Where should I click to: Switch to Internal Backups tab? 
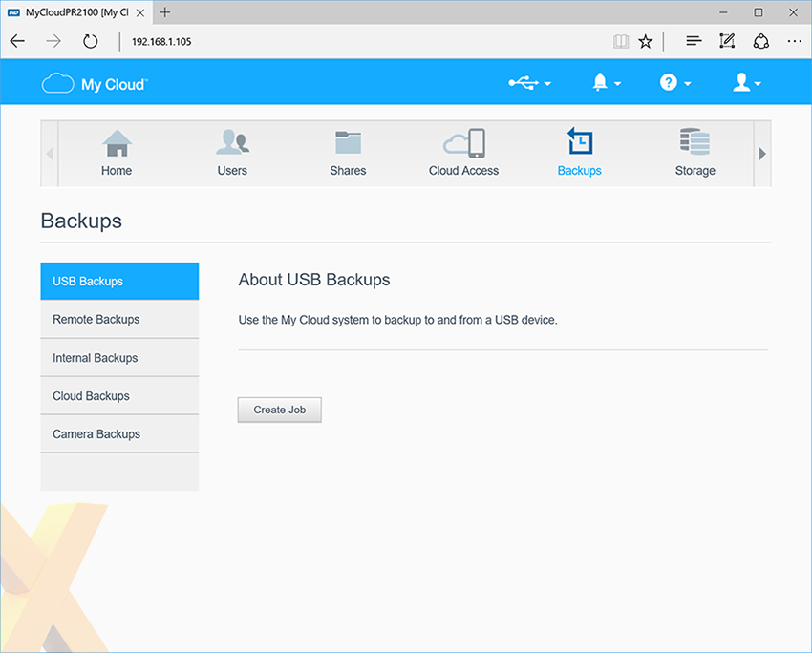click(119, 358)
